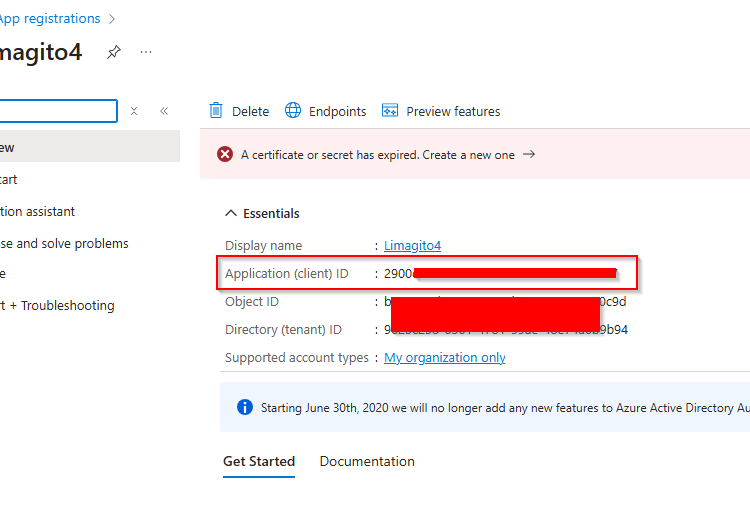The width and height of the screenshot is (750, 513).
Task: Click the Display name label
Action: pos(264,245)
